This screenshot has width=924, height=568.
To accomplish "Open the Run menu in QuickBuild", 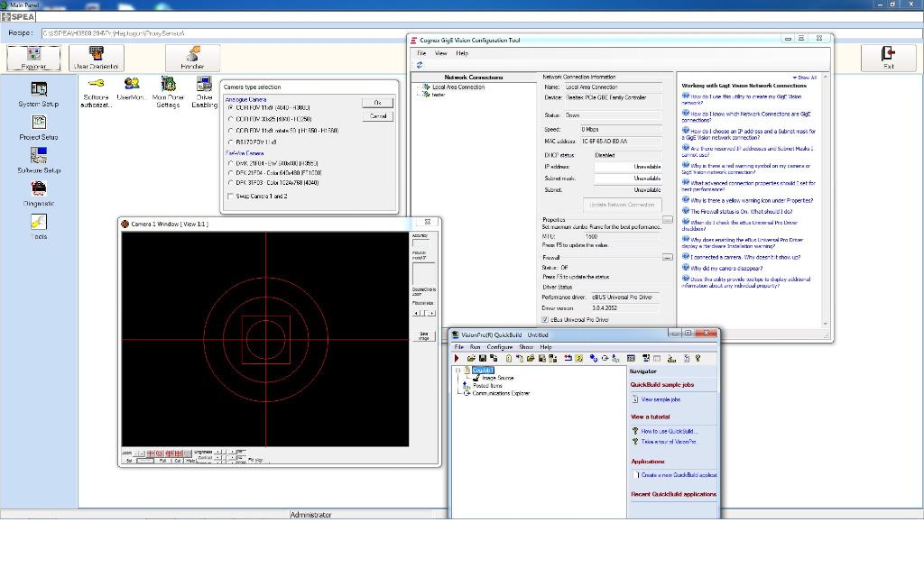I will [x=475, y=347].
